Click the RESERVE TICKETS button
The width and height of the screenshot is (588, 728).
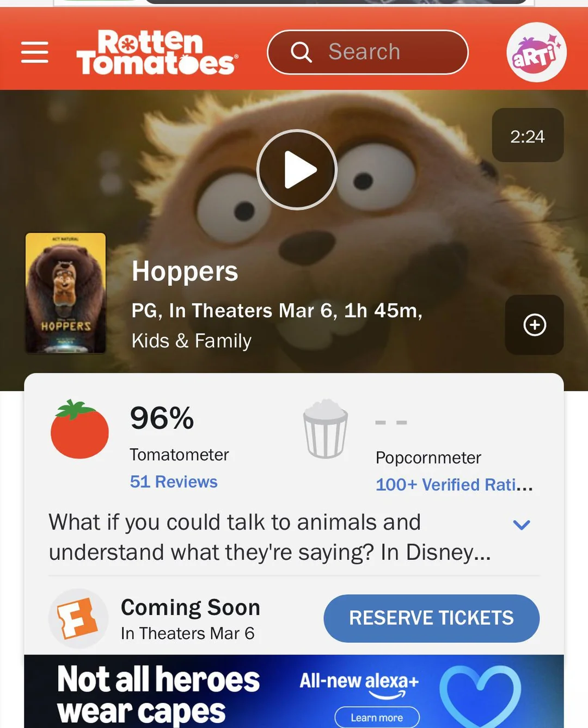coord(431,618)
